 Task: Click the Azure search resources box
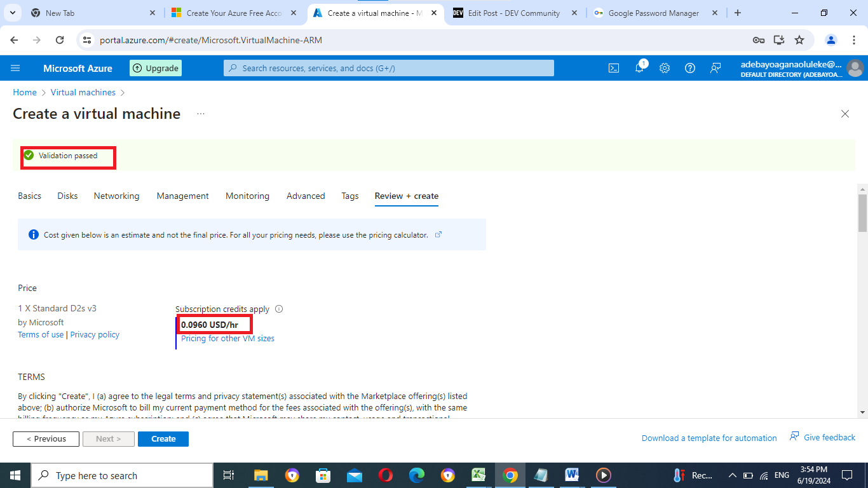[389, 68]
